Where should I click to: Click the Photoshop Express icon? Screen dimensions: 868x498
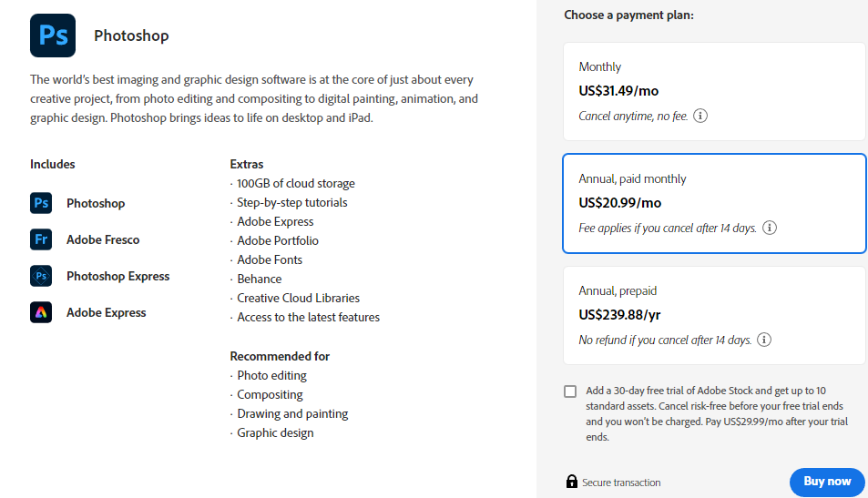point(41,276)
